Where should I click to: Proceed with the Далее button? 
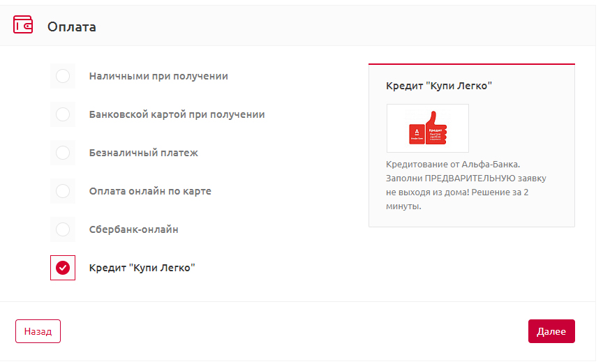(x=551, y=331)
